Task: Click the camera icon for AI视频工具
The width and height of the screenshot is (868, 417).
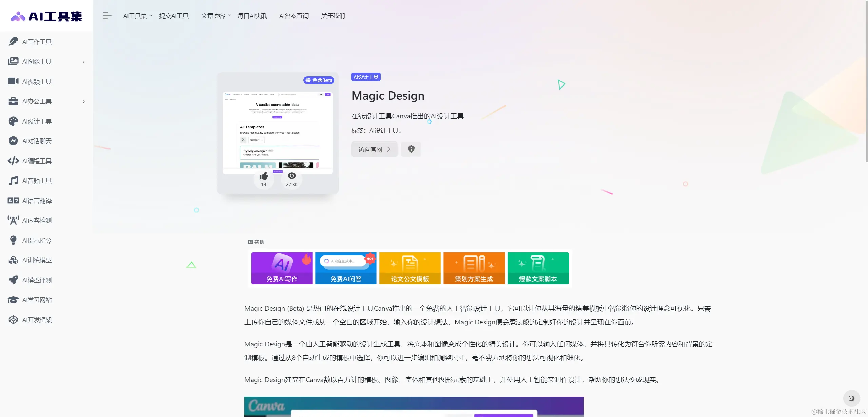Action: point(13,81)
